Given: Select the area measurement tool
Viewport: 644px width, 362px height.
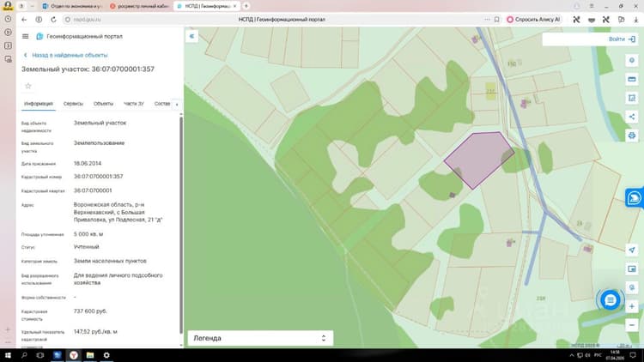Looking at the screenshot, I should point(632,98).
